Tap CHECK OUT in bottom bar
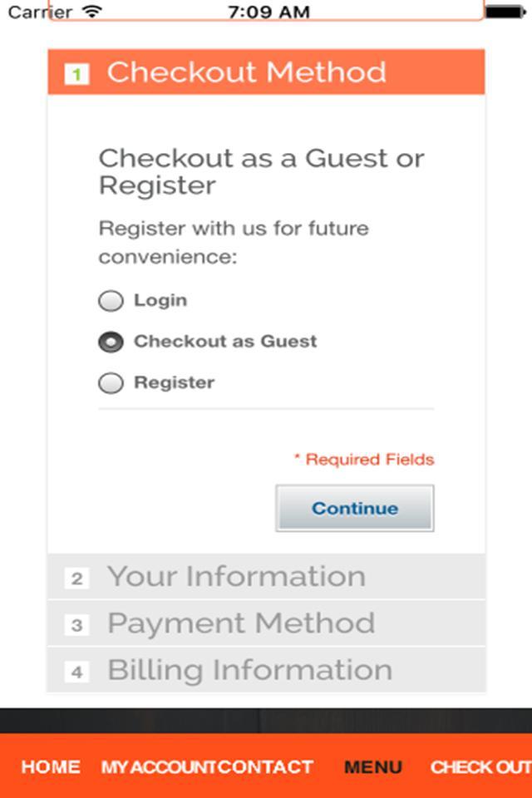This screenshot has width=532, height=798. click(x=480, y=767)
